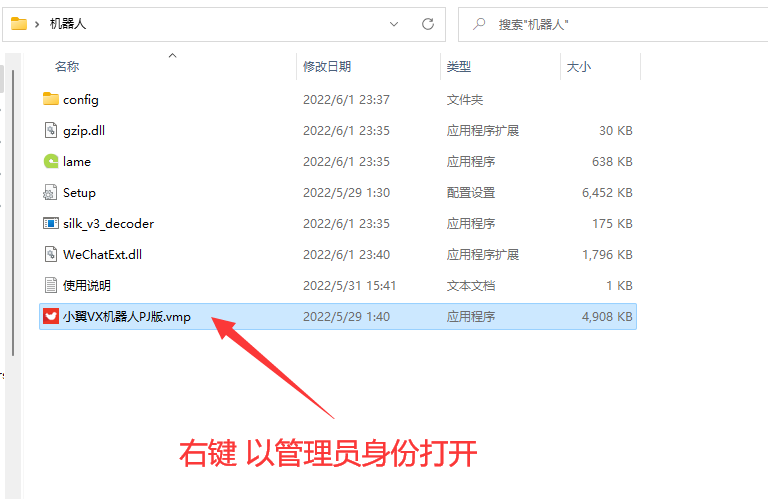Sort files by 修改日期 column
The width and height of the screenshot is (768, 499).
click(327, 66)
